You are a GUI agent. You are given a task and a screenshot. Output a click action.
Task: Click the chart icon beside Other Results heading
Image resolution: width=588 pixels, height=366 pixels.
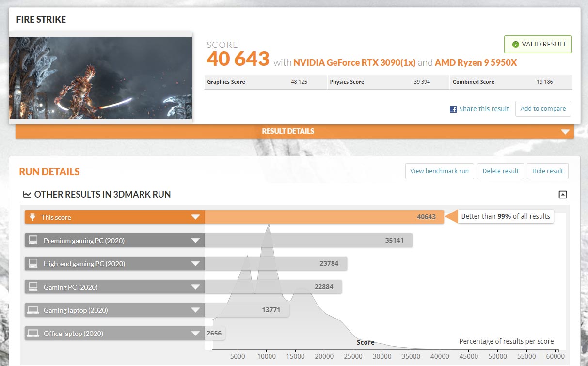tap(27, 195)
